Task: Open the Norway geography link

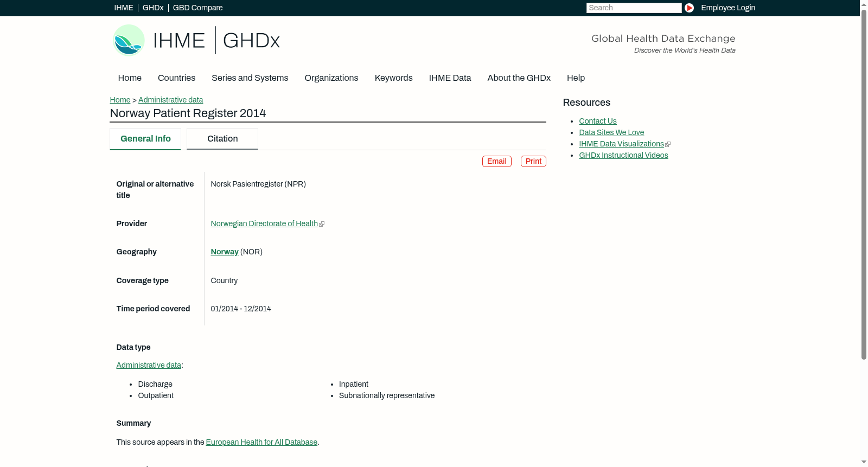Action: tap(225, 252)
